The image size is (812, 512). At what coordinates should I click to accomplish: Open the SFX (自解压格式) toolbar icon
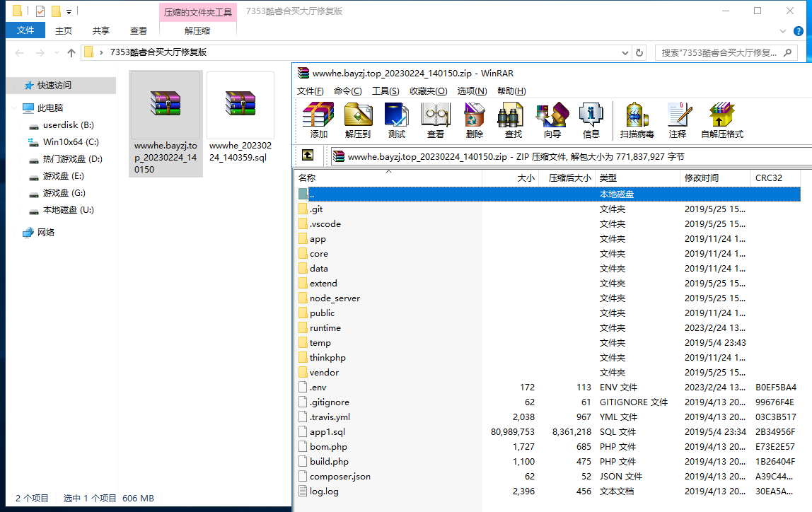pyautogui.click(x=722, y=119)
